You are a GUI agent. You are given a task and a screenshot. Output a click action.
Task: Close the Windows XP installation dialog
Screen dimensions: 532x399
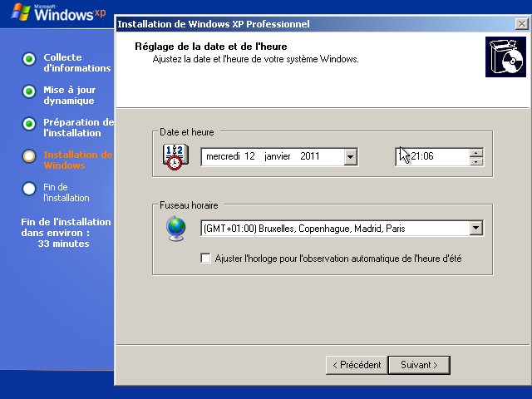521,24
